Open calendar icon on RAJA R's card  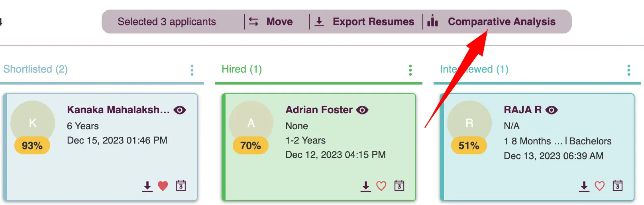coord(618,185)
